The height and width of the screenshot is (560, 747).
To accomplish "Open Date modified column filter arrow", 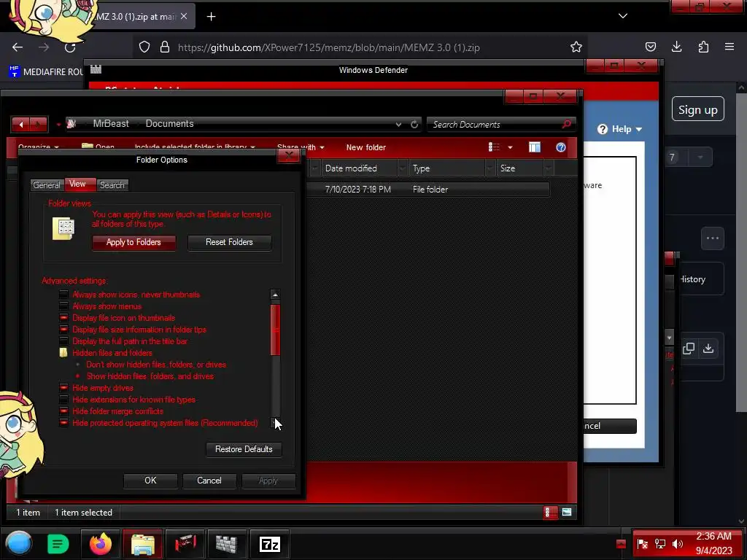I will coord(403,168).
